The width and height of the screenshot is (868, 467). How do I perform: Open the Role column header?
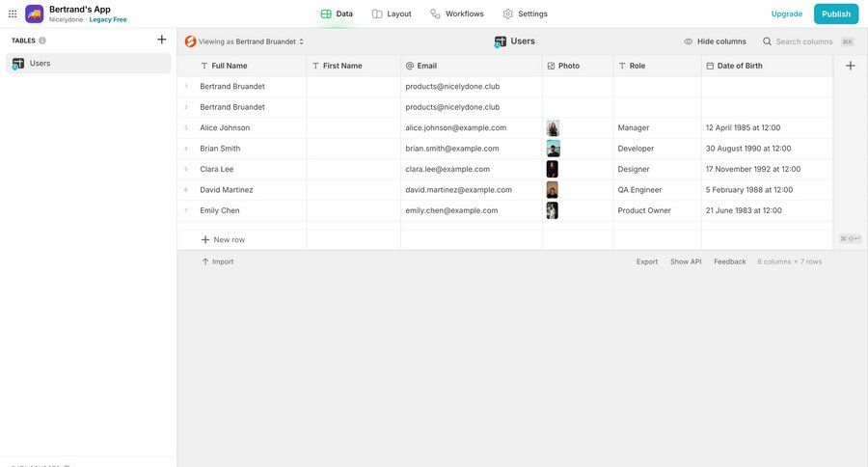click(657, 66)
